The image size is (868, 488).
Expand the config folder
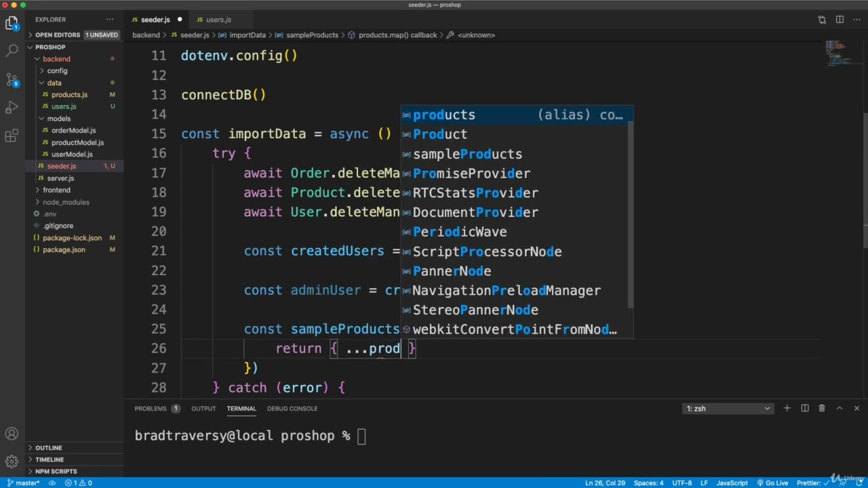coord(42,70)
